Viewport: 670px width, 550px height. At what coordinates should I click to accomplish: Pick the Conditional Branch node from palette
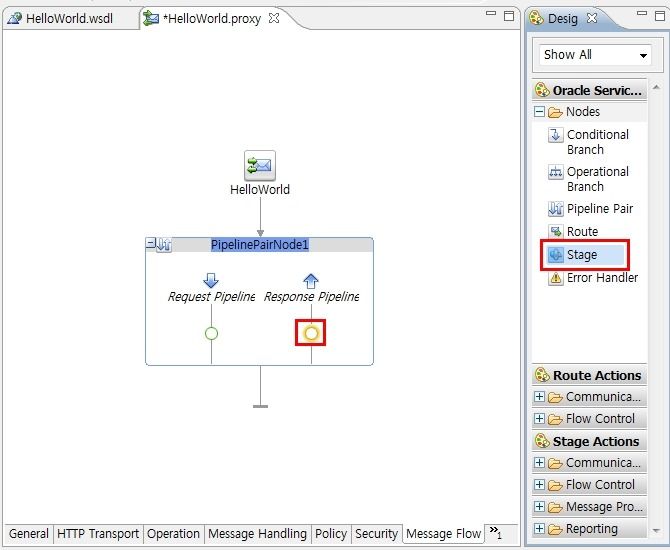click(588, 142)
